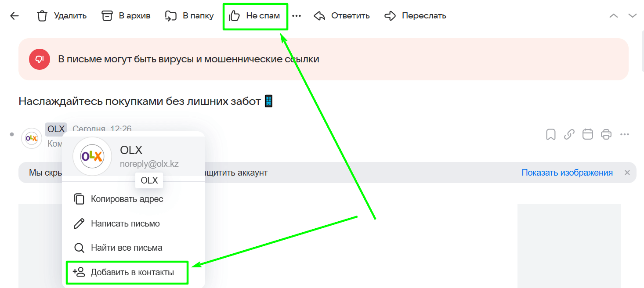Go to previous message with up chevron
This screenshot has width=644, height=288.
pyautogui.click(x=614, y=16)
